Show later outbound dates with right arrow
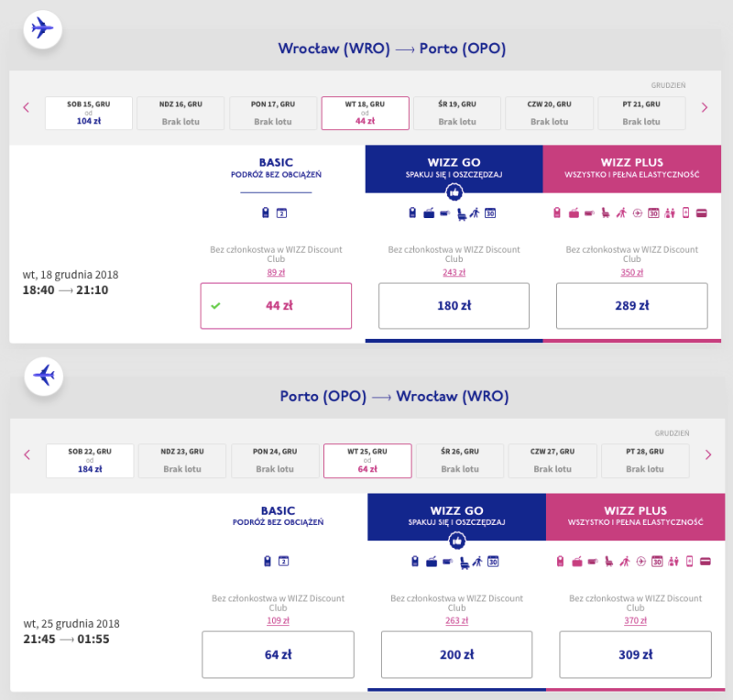The width and height of the screenshot is (733, 700). click(704, 107)
